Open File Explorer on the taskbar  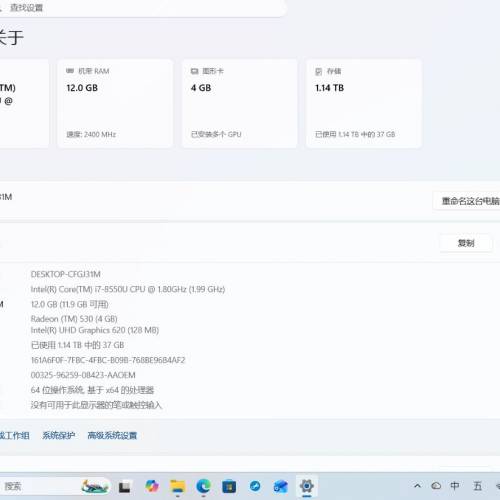coord(178,486)
